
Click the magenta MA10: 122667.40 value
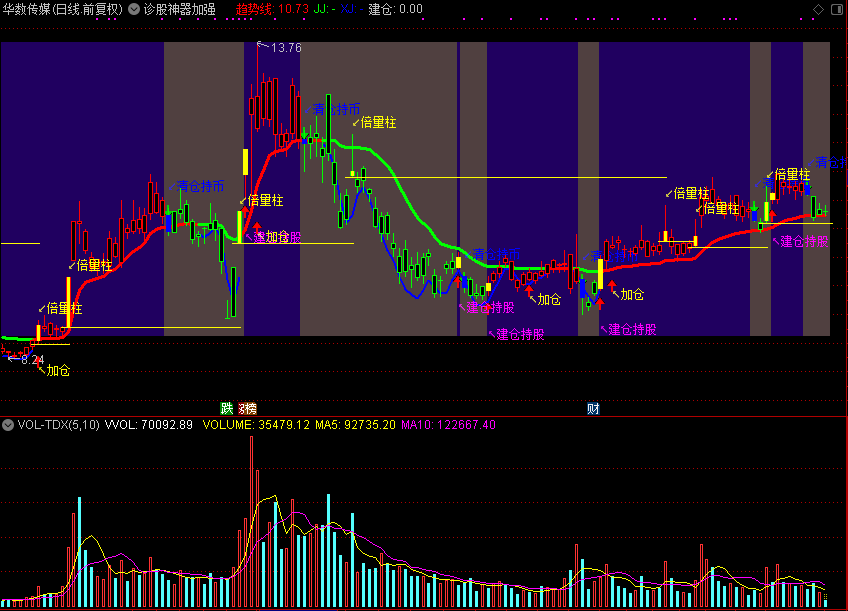pos(448,425)
